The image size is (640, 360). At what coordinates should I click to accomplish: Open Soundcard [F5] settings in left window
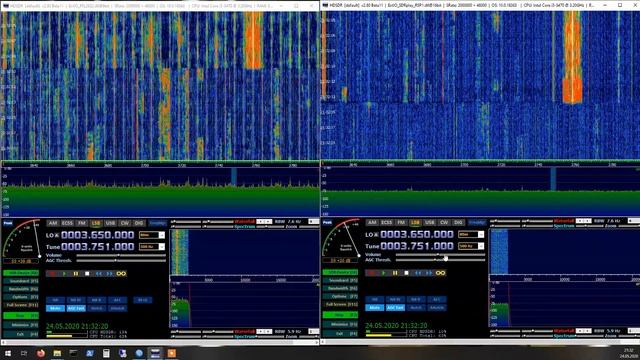pos(21,281)
